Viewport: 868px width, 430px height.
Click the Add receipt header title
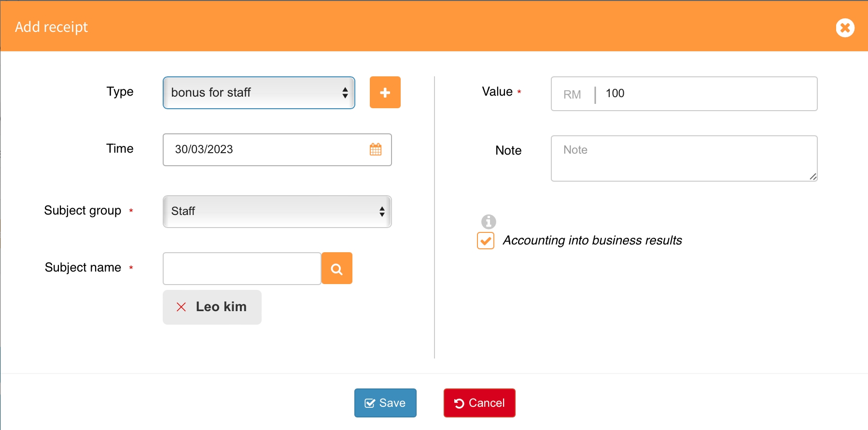tap(51, 27)
